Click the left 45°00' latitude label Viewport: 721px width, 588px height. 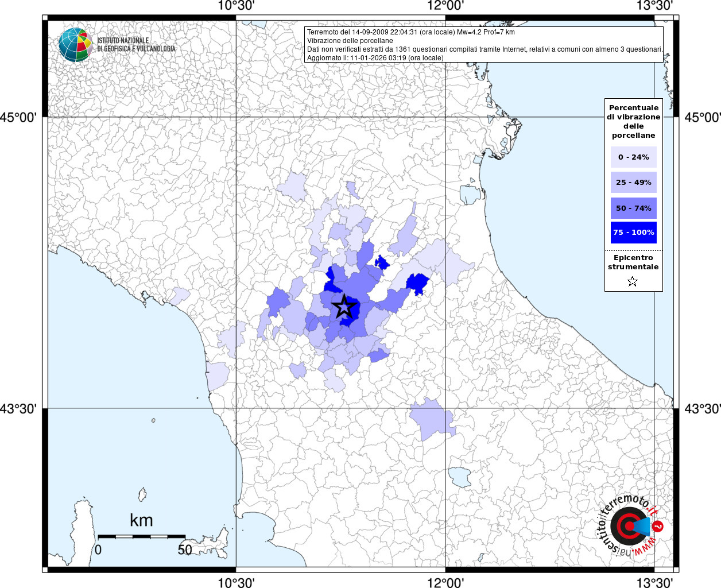18,118
